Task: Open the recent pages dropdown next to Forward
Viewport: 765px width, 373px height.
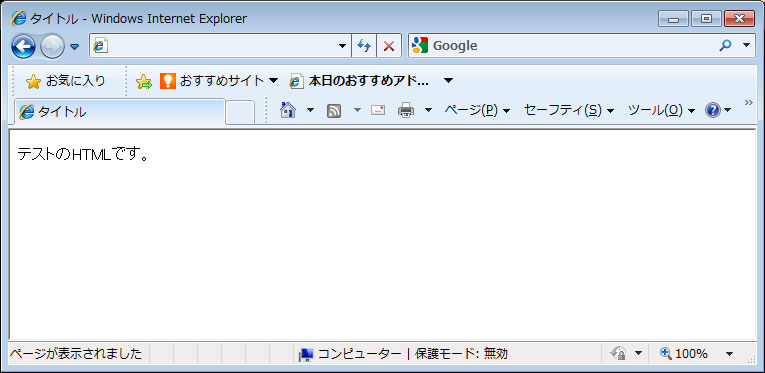Action: [x=74, y=47]
